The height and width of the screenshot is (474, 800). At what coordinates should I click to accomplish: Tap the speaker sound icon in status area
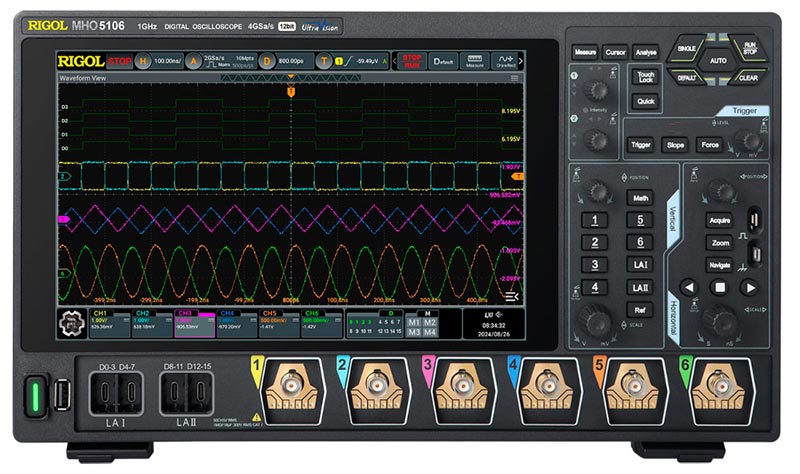point(499,315)
